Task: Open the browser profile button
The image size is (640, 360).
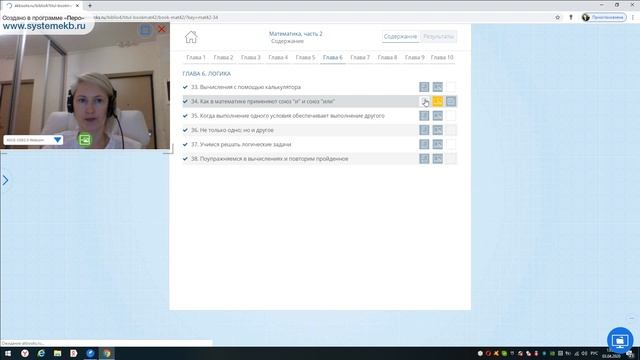Action: click(604, 17)
